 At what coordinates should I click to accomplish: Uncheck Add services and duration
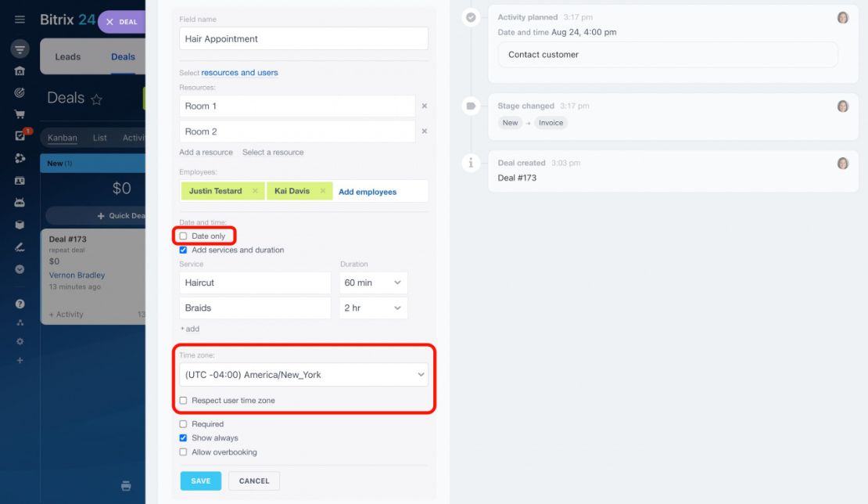click(x=183, y=250)
